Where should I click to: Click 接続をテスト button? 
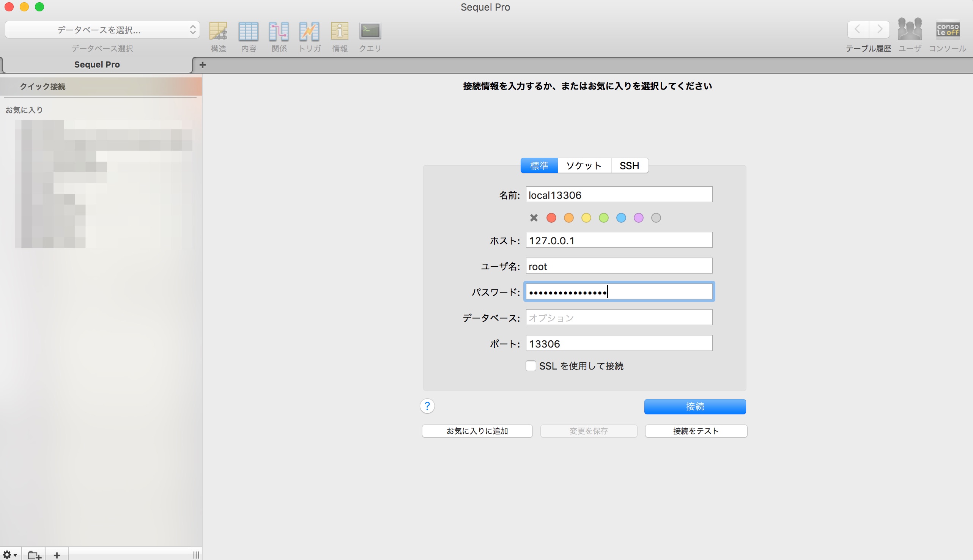click(696, 431)
